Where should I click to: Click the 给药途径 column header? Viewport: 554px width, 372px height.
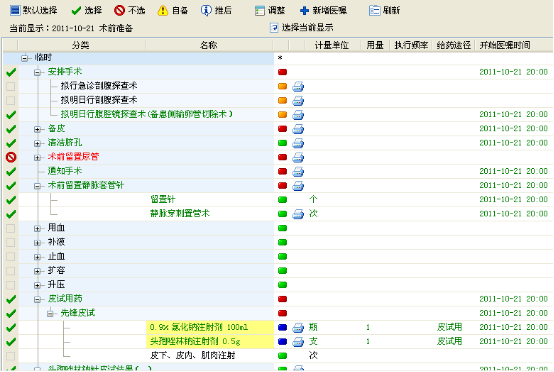point(453,45)
